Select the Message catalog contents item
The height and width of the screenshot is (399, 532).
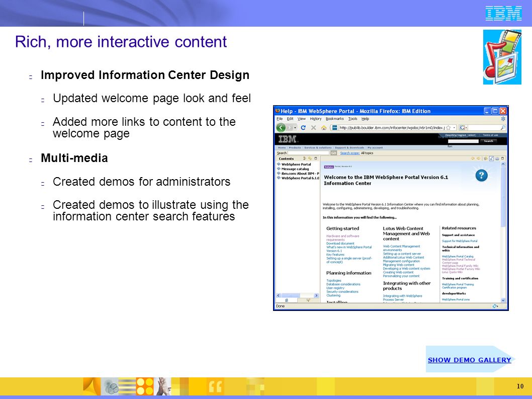295,169
